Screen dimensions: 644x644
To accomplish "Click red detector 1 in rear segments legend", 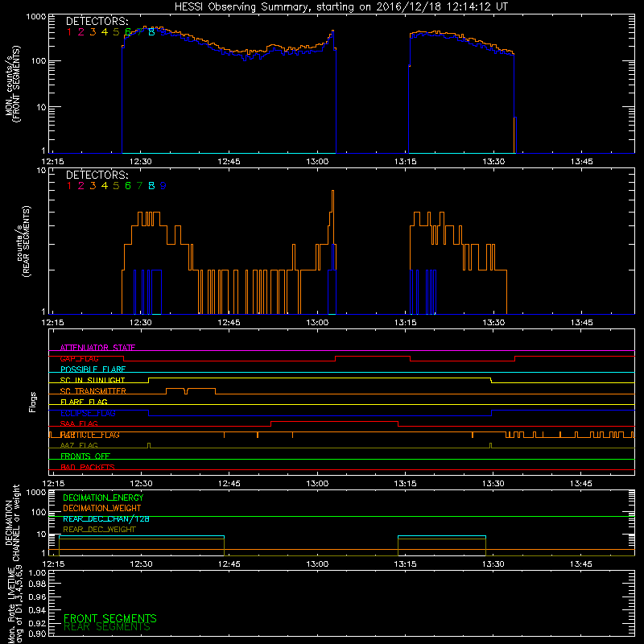I will point(69,186).
